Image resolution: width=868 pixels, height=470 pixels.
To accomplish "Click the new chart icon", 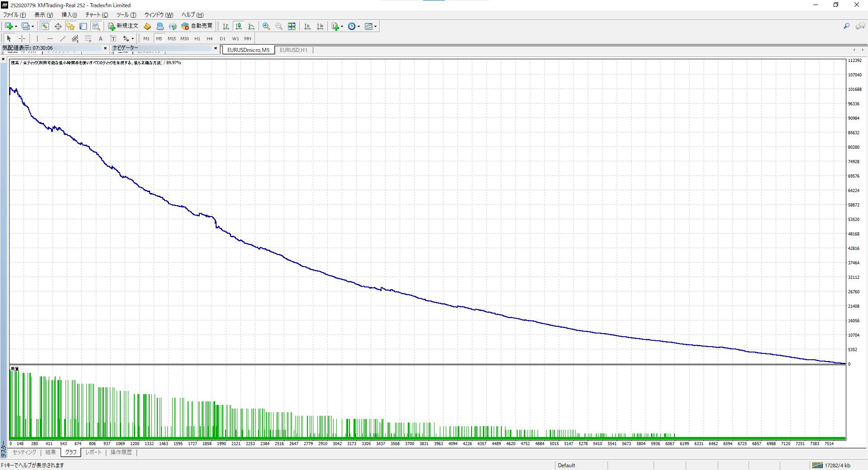I will (x=9, y=26).
